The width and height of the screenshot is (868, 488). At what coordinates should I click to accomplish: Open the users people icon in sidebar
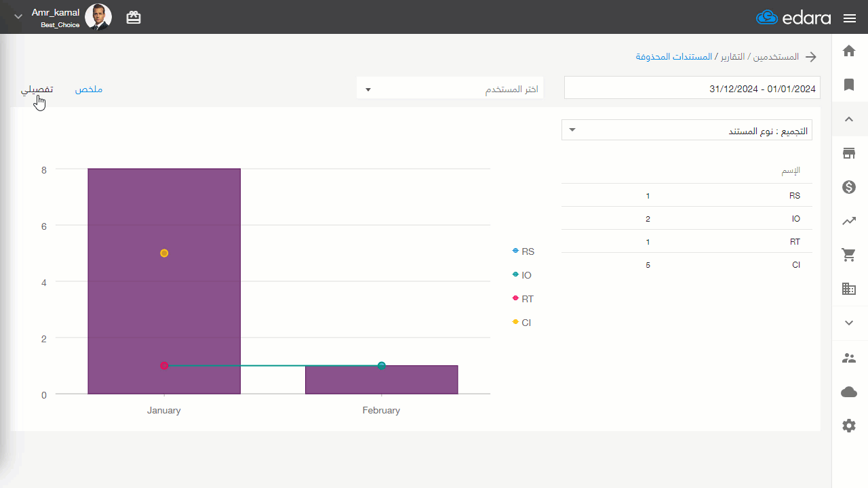(849, 358)
